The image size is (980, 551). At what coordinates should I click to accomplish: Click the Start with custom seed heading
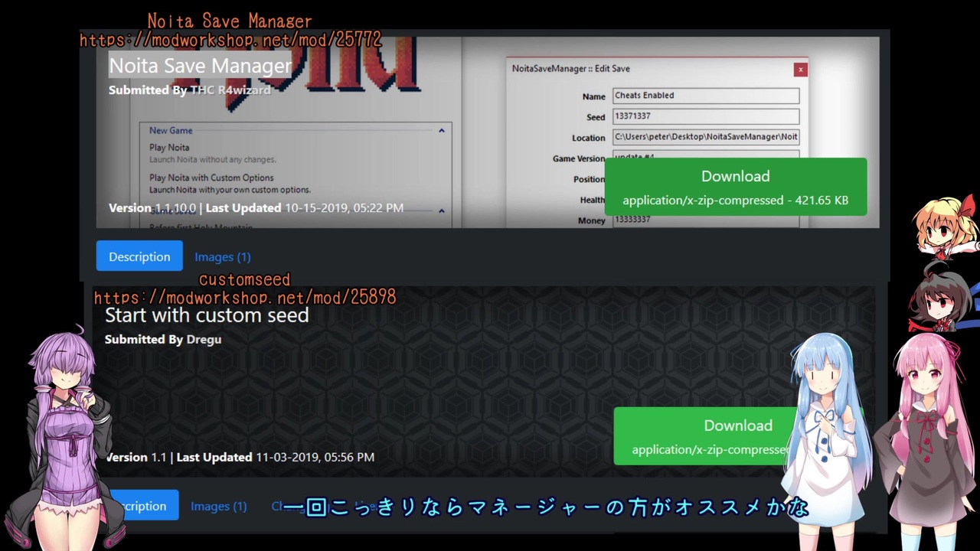pos(207,315)
